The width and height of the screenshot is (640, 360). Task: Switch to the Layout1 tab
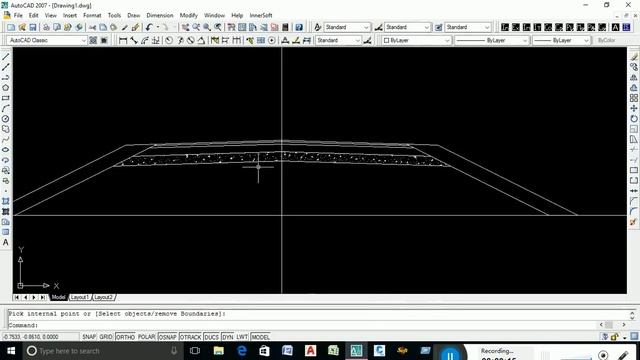pyautogui.click(x=80, y=297)
